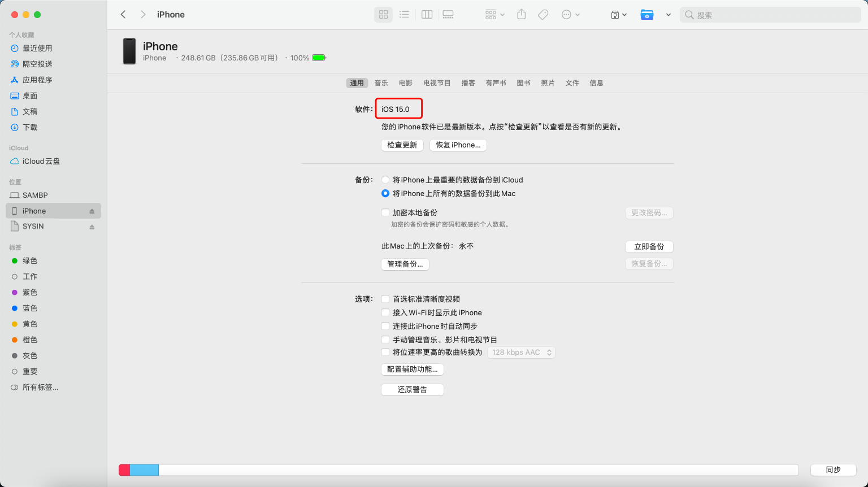
Task: Enable show this iPhone on Wi-Fi
Action: click(x=385, y=312)
